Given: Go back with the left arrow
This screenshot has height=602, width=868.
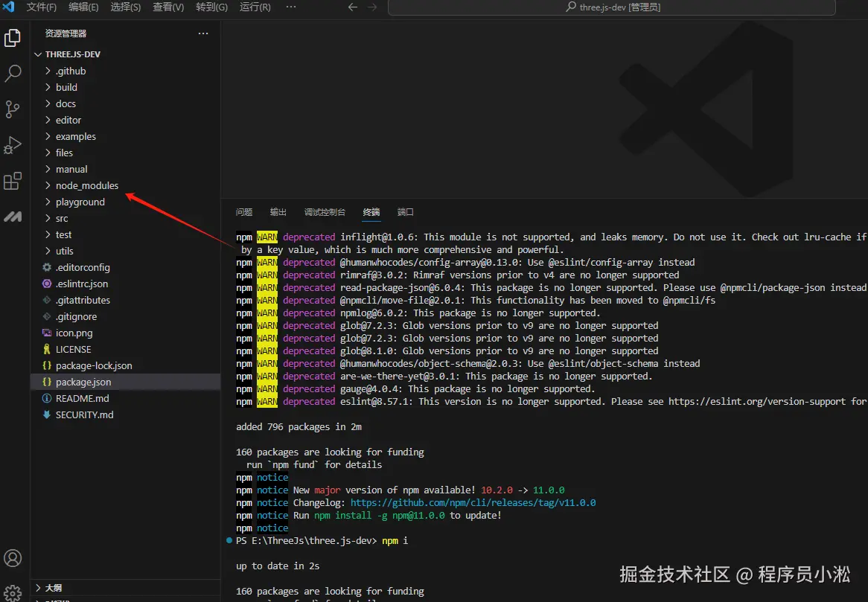Looking at the screenshot, I should 353,7.
